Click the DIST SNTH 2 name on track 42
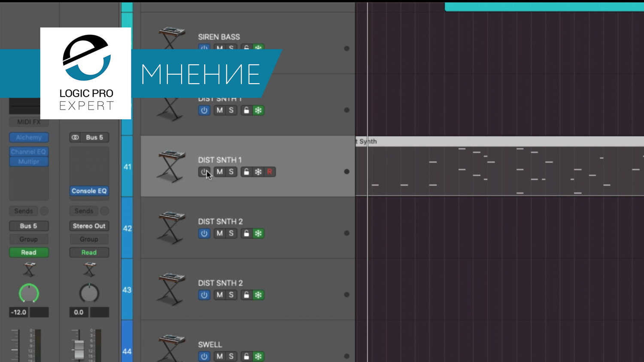 point(220,222)
